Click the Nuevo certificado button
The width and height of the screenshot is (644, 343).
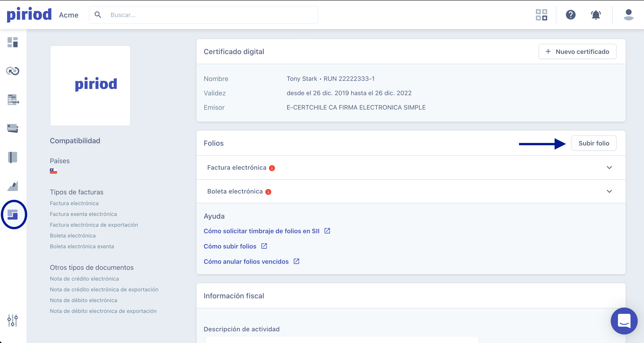pyautogui.click(x=577, y=52)
